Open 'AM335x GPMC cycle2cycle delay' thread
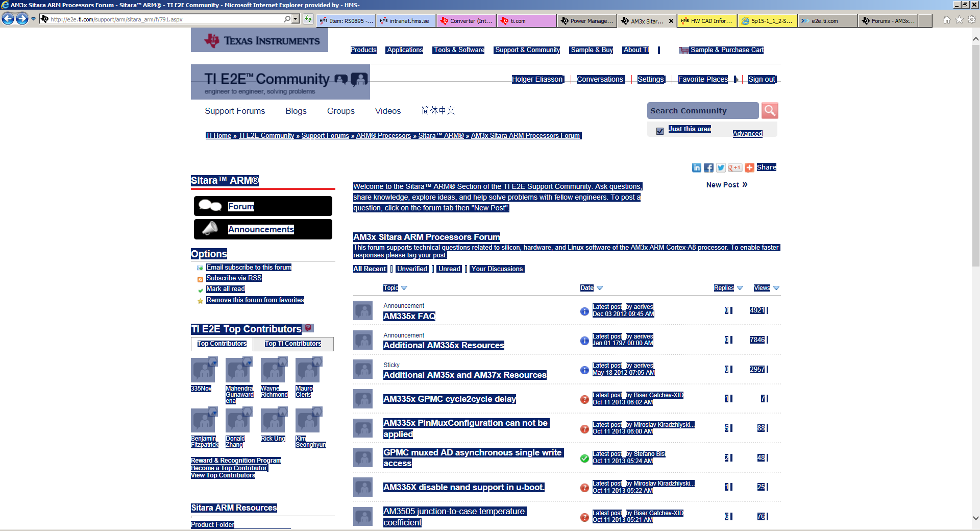The image size is (980, 531). coord(450,399)
